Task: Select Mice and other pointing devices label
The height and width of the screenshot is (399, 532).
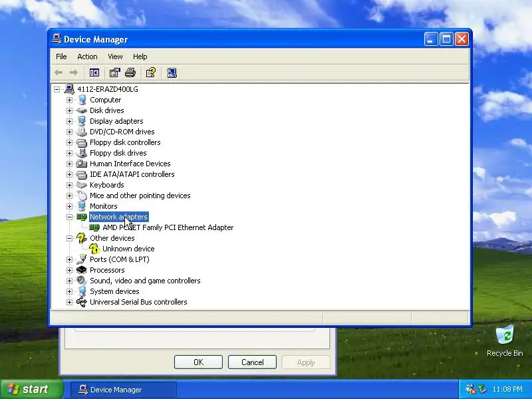Action: 140,196
